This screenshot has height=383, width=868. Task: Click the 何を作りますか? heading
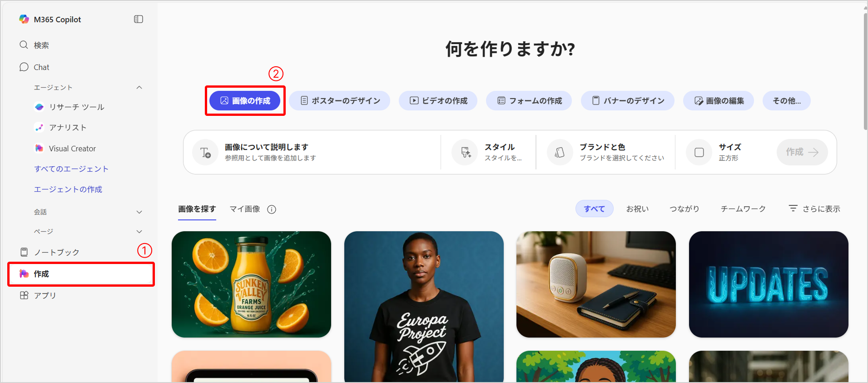tap(510, 49)
